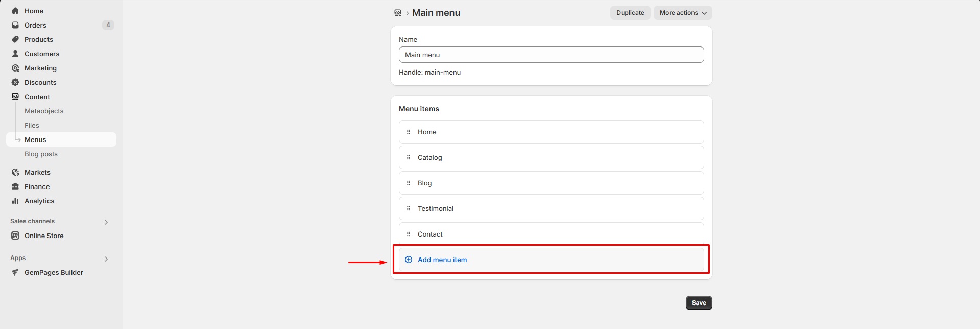Screen dimensions: 980x329
Task: Expand the Sales channels section
Action: tap(106, 222)
